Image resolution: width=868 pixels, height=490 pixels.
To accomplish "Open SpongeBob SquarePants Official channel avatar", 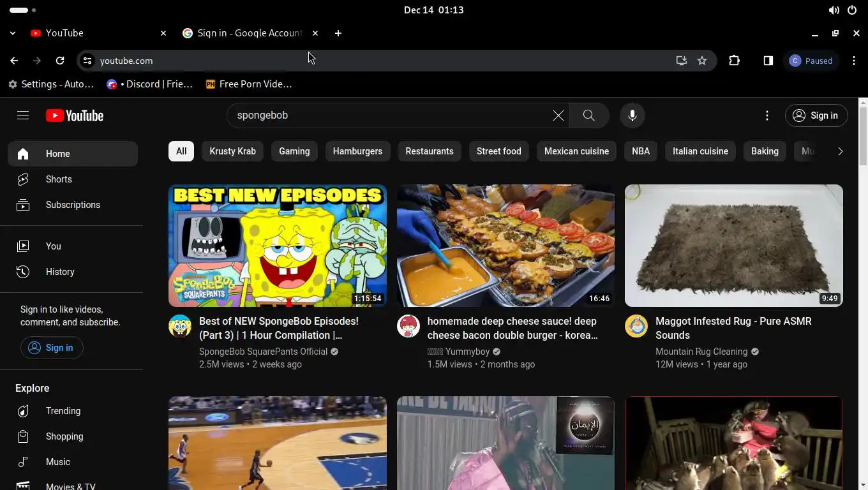I will (x=180, y=326).
